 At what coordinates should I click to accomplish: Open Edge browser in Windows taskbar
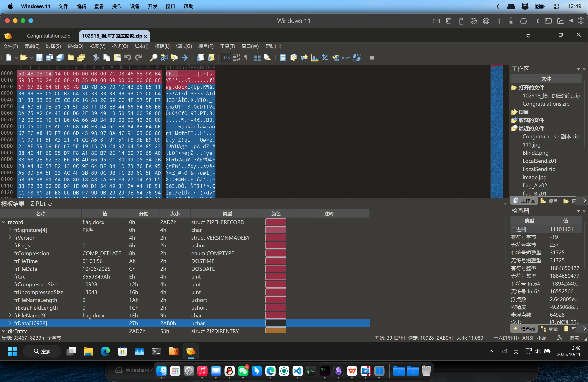105,351
